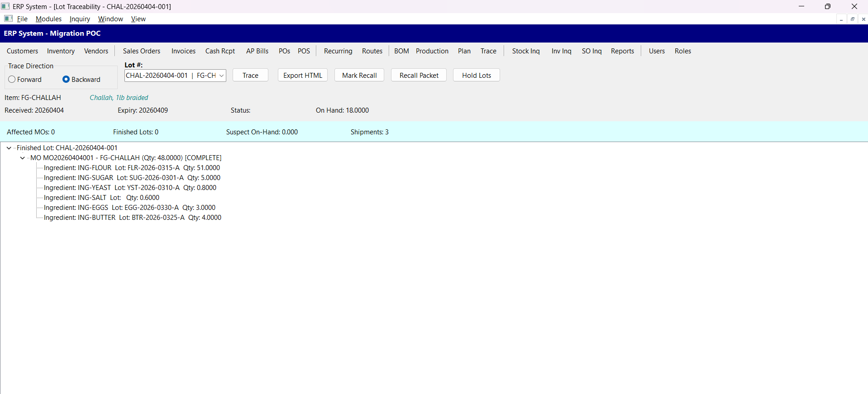Click 'Suspect On-Hand: 0.000' summary text

pyautogui.click(x=262, y=132)
